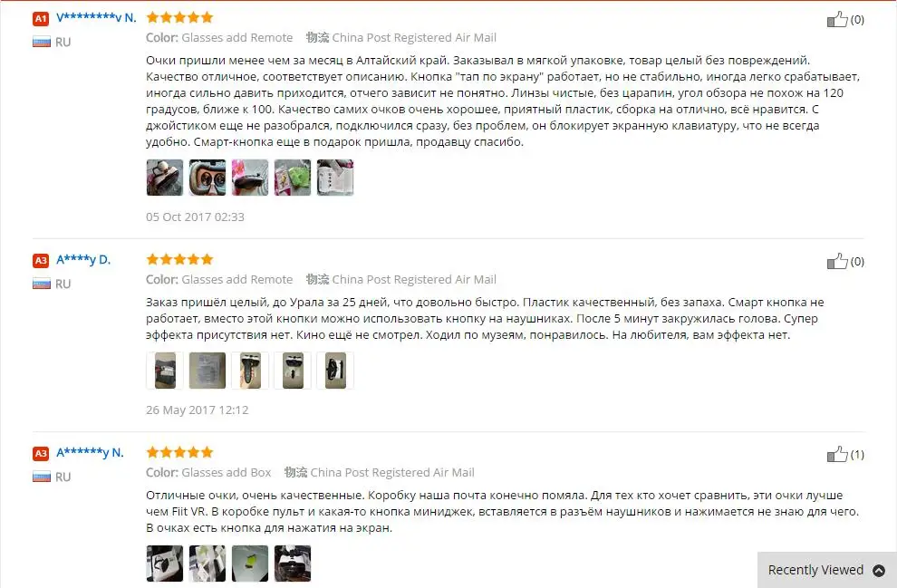Open reviewer profile A****y D.

83,260
